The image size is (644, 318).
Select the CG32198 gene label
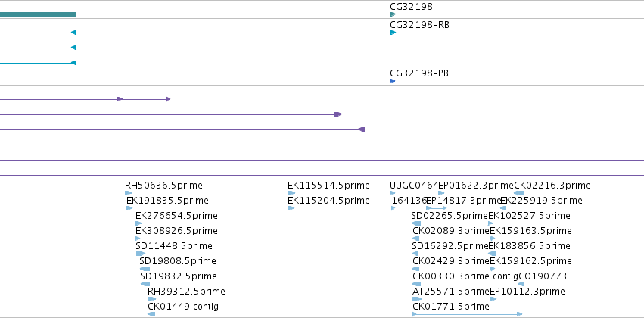[411, 7]
